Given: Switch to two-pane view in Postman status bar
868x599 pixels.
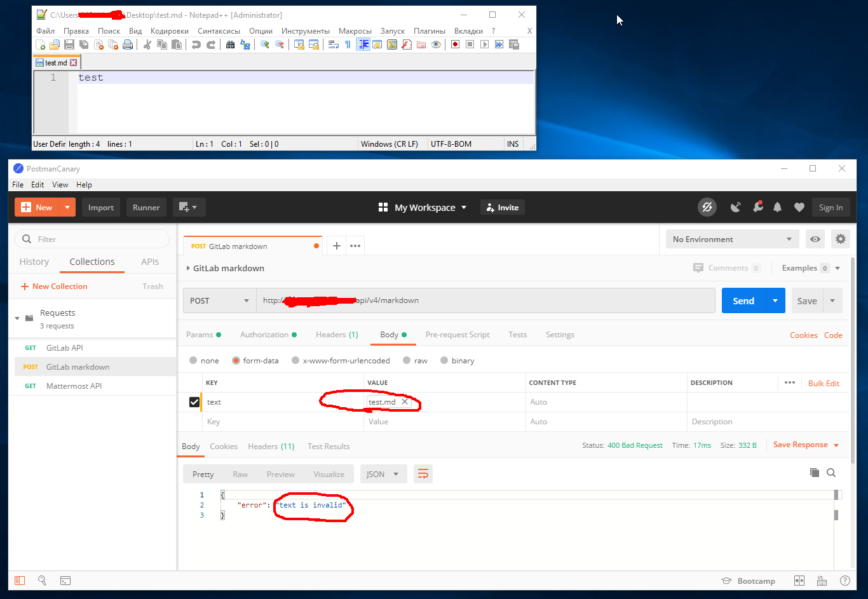Looking at the screenshot, I should [x=799, y=581].
